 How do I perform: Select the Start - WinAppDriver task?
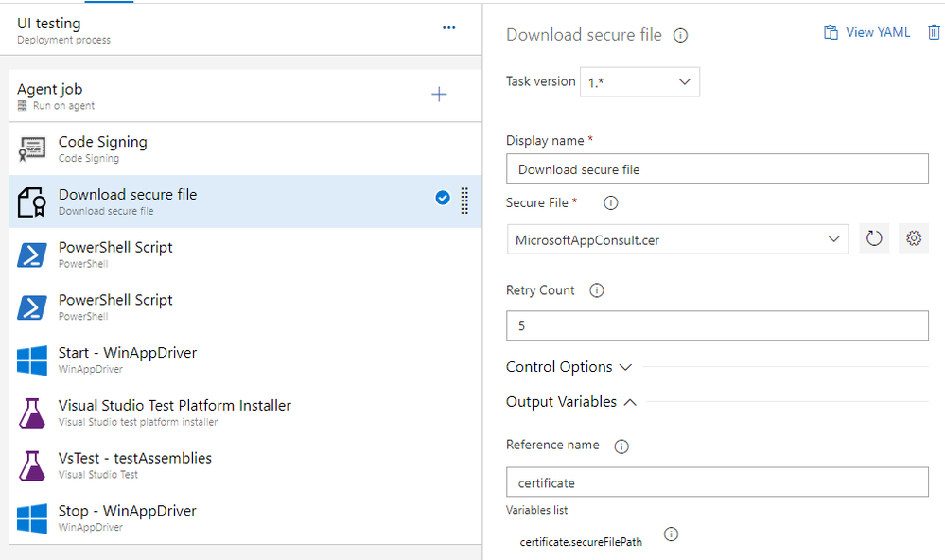point(128,359)
